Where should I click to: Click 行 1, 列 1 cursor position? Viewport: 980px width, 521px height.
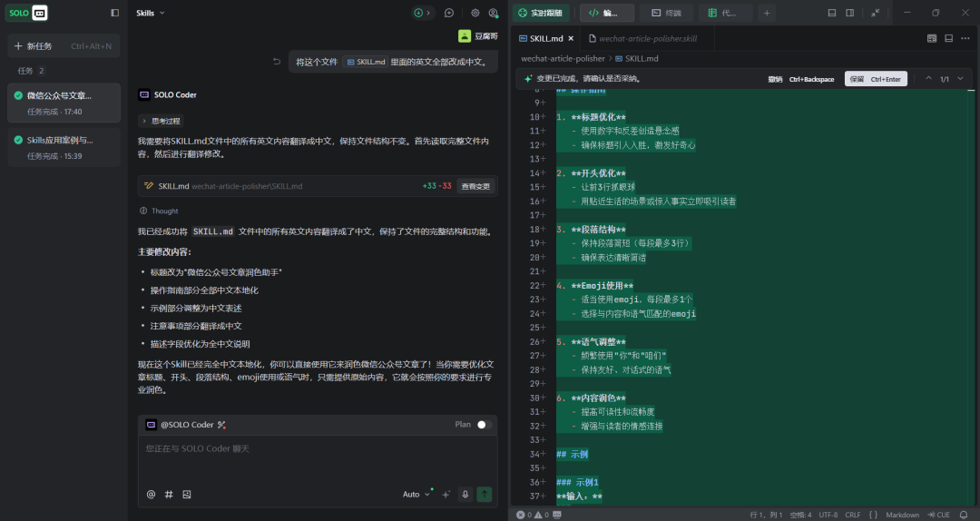click(x=766, y=515)
